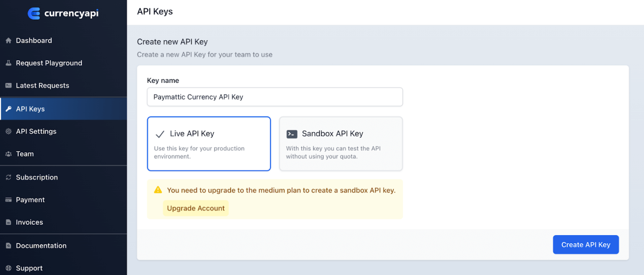644x275 pixels.
Task: Open Invoices via the document icon
Action: (x=8, y=222)
